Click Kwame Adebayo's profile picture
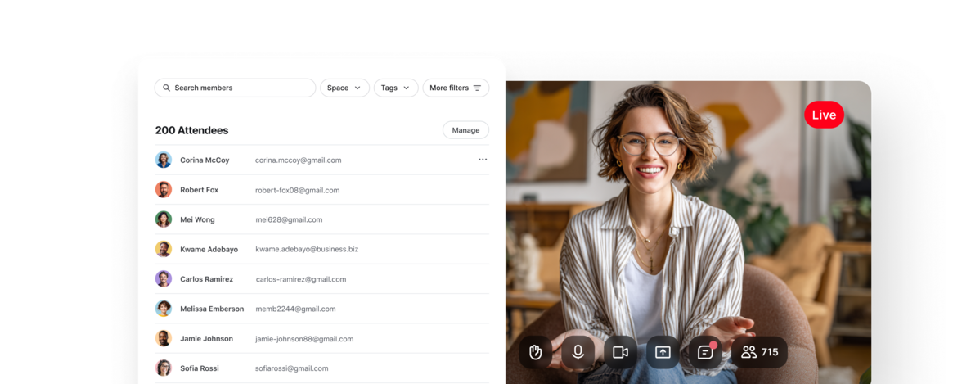Image resolution: width=980 pixels, height=384 pixels. 164,249
